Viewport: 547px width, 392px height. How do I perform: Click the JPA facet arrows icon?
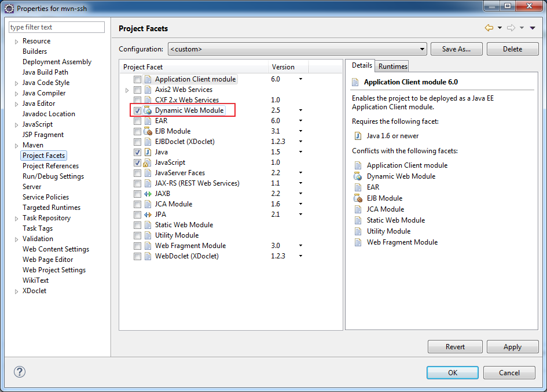pyautogui.click(x=148, y=215)
